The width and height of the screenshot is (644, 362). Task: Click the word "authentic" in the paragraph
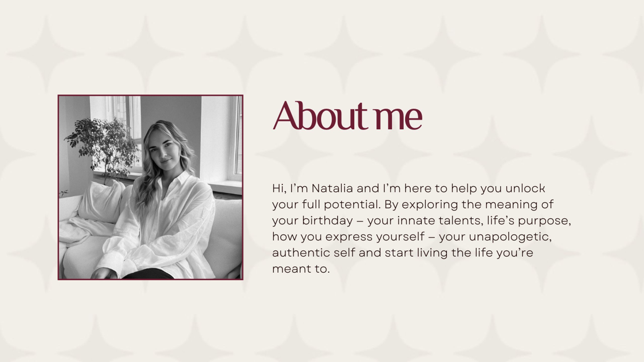301,253
